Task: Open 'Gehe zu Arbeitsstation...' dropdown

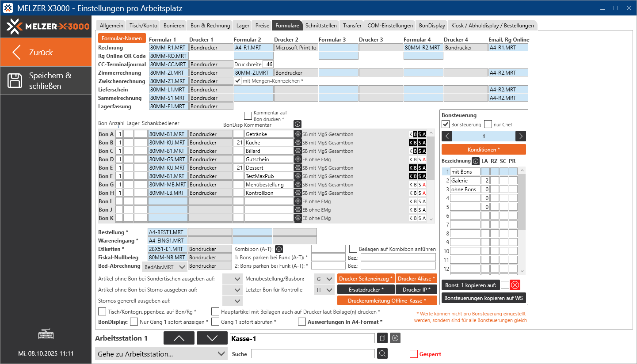Action: point(161,354)
